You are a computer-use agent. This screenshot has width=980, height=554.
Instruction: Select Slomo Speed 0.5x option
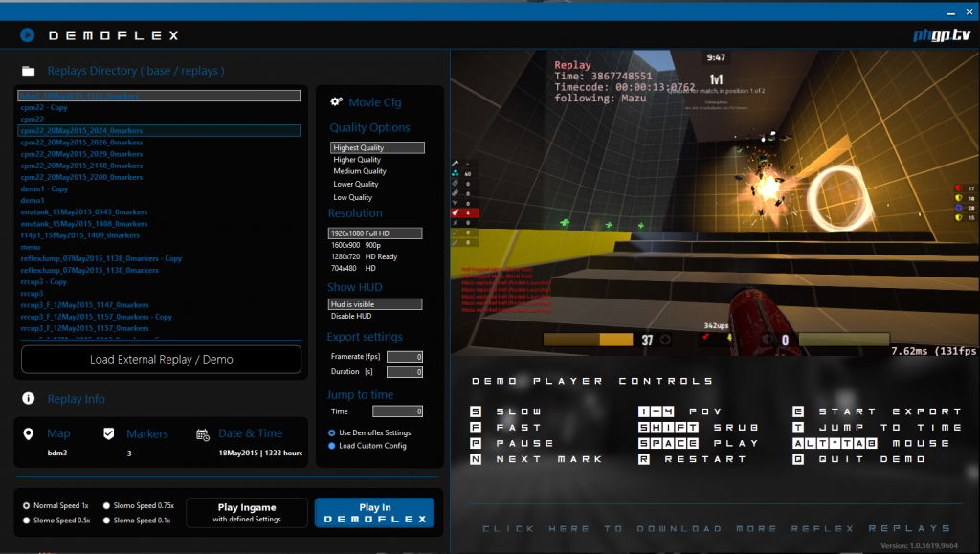27,521
